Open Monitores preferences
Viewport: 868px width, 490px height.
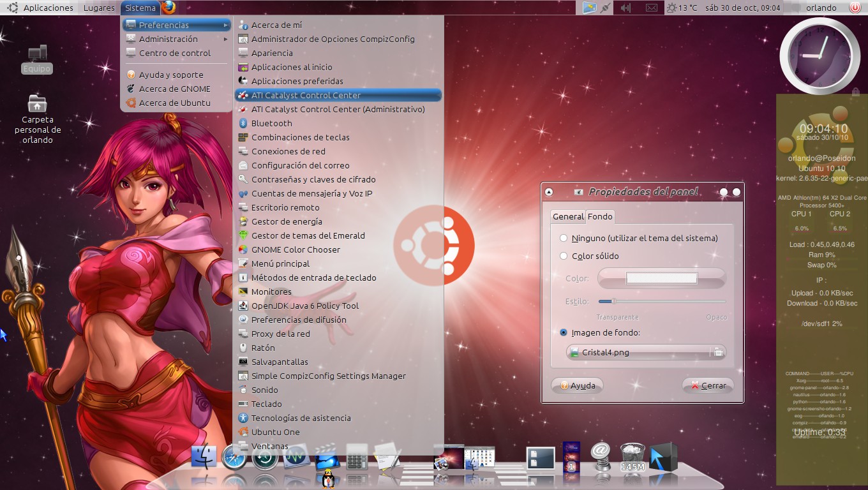click(338, 292)
